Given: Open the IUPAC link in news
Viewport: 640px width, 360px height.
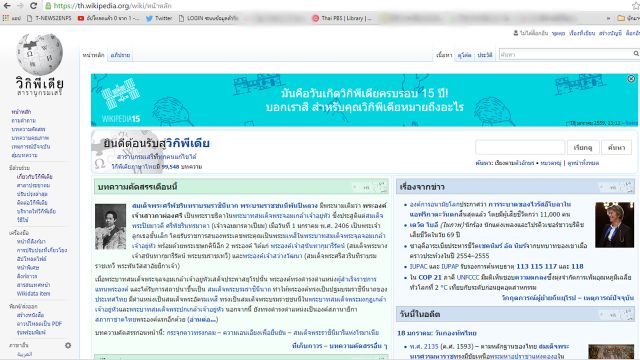Looking at the screenshot, I should point(418,266).
